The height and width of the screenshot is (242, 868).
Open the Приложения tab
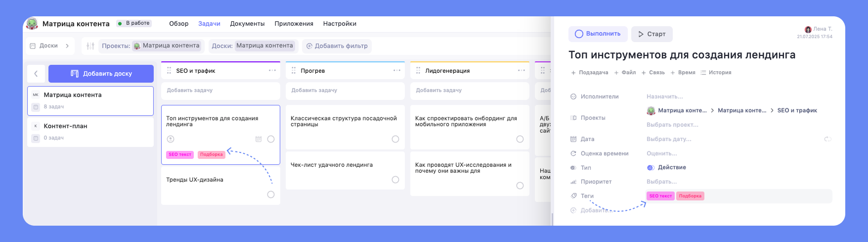[x=294, y=24]
